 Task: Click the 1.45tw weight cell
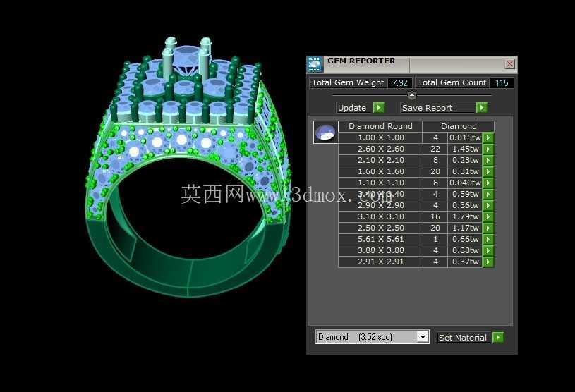(x=465, y=149)
